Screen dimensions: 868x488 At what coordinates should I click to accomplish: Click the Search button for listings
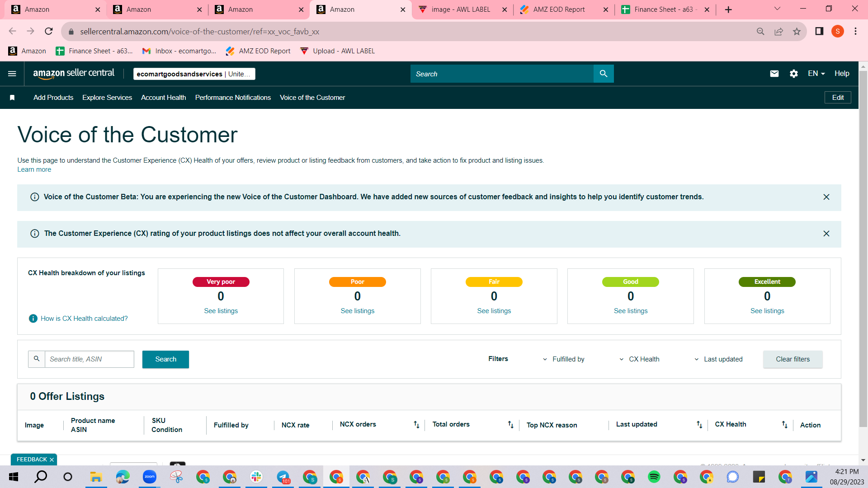coord(165,359)
